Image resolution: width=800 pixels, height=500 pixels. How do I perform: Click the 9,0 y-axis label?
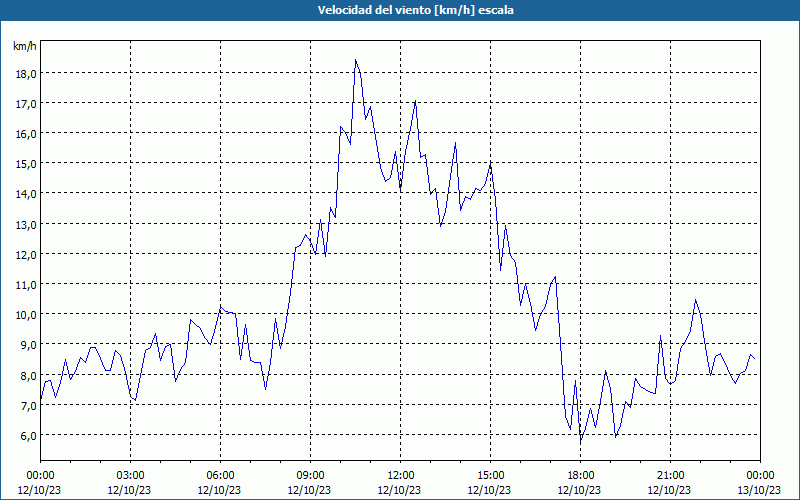pos(29,345)
